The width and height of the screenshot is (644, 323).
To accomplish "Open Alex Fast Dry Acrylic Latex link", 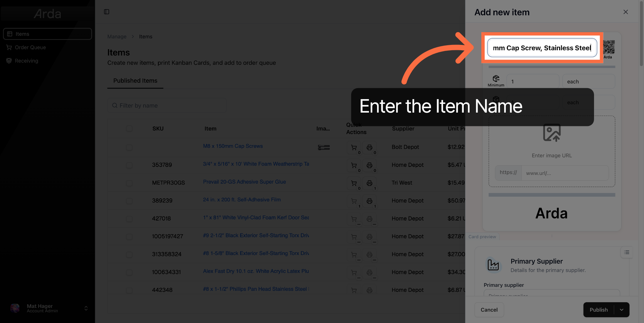I will click(x=256, y=271).
